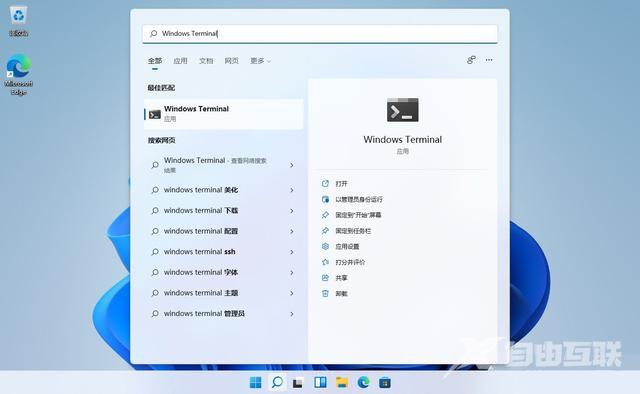Open Microsoft Store from the taskbar
Screen dimensions: 640x394
point(384,383)
